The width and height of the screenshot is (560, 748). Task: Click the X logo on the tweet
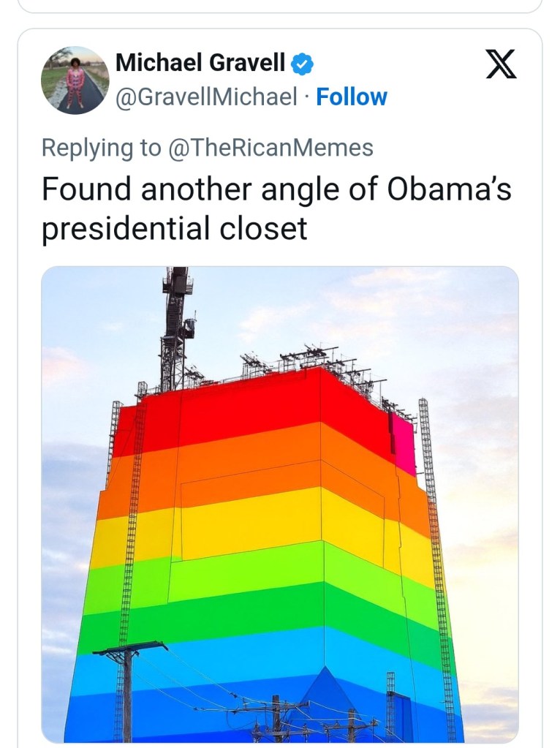tap(501, 64)
